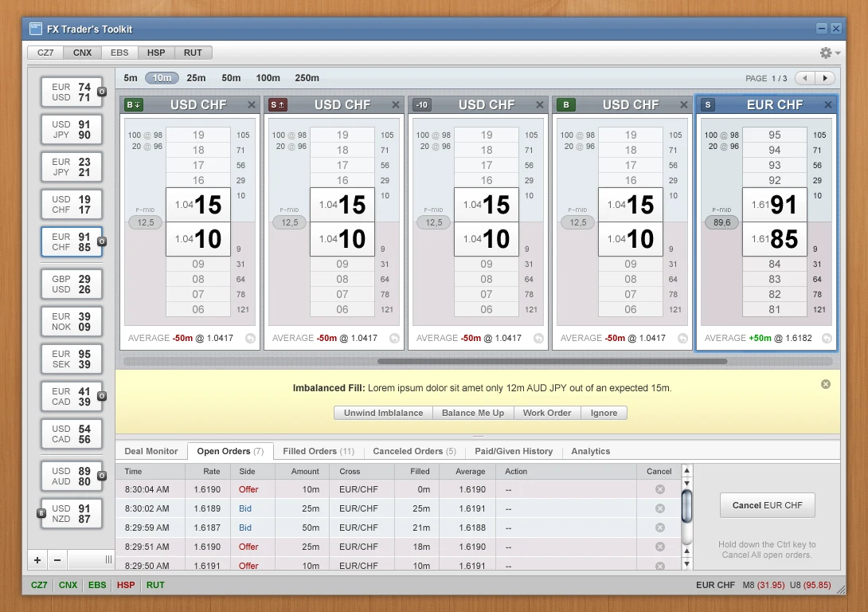The image size is (868, 612).
Task: Click price level 81 in EUR CHF ladder
Action: [x=775, y=310]
